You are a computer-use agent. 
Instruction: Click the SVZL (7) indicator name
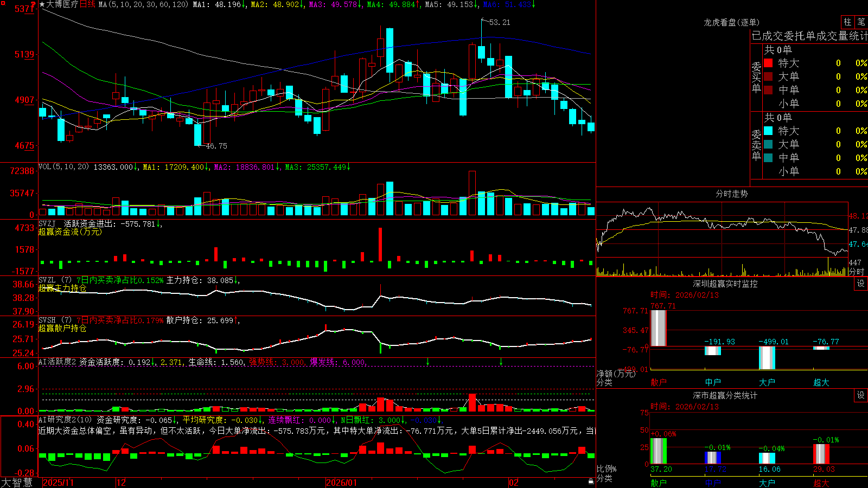point(55,280)
